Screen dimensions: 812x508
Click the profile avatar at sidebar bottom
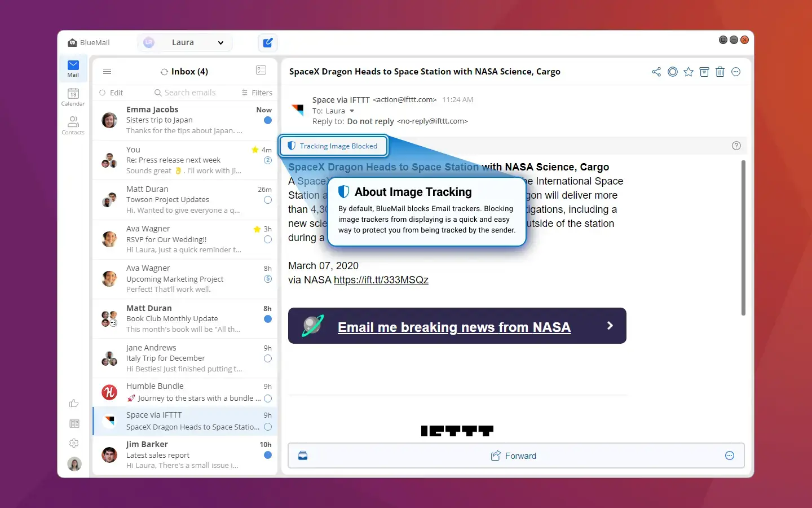click(74, 464)
